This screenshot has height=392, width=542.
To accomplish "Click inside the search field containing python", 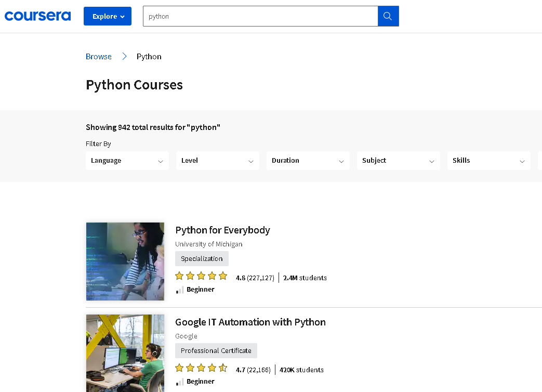I will click(260, 16).
